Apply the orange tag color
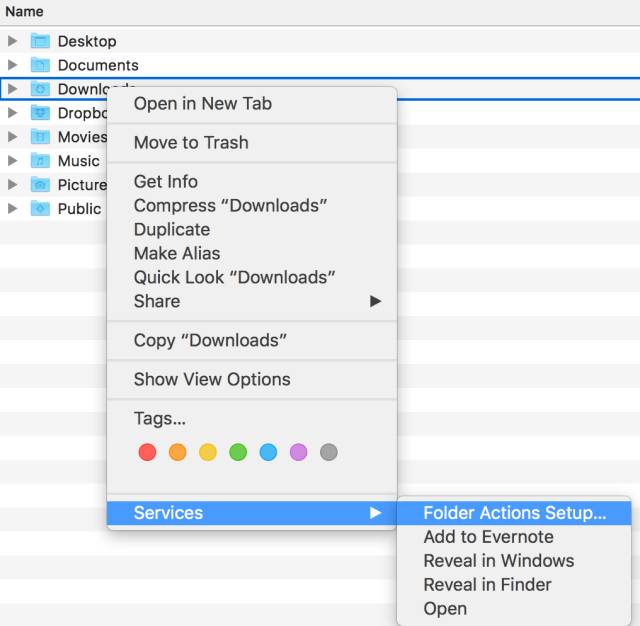Image resolution: width=640 pixels, height=626 pixels. [178, 452]
